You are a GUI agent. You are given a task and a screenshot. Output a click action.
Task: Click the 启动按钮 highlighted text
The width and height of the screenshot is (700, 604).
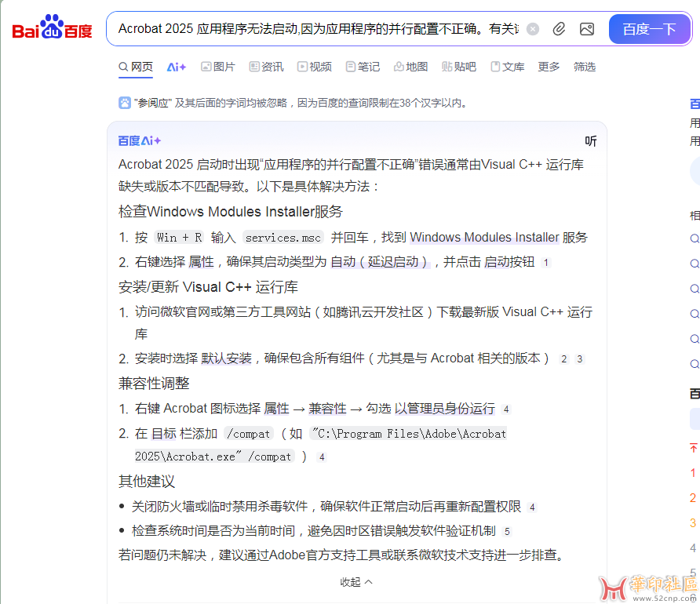pos(509,262)
